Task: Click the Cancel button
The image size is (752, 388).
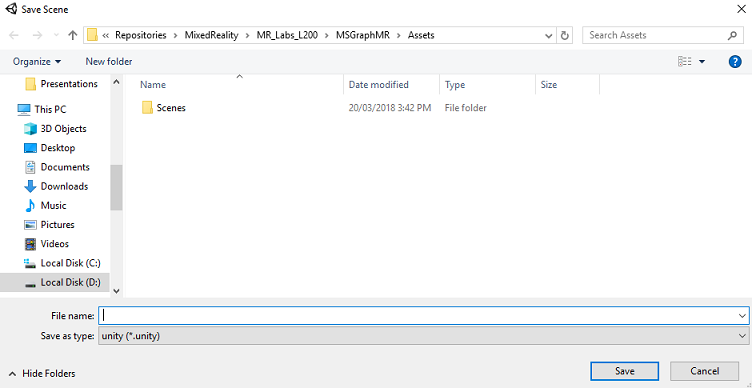Action: tap(704, 371)
